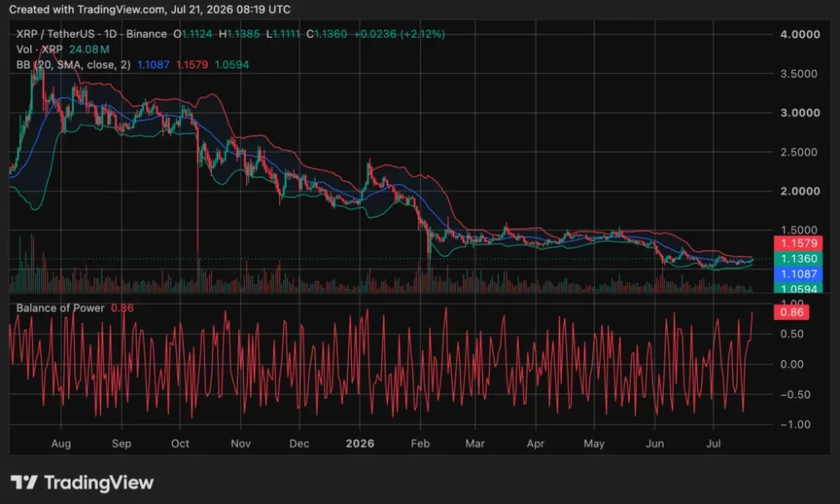Click the 2.0000 price axis label
The height and width of the screenshot is (504, 840).
tap(800, 192)
